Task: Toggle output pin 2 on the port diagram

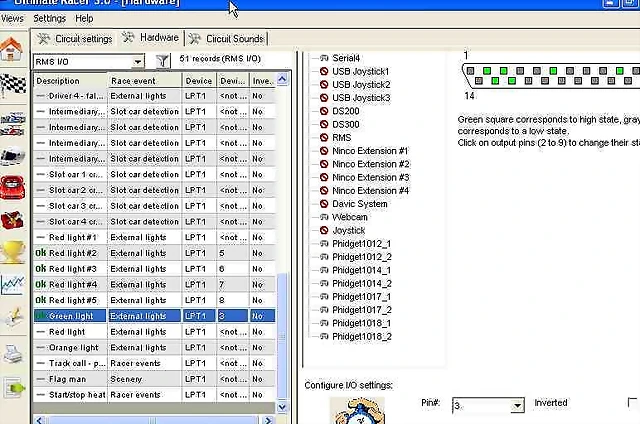Action: pyautogui.click(x=487, y=71)
